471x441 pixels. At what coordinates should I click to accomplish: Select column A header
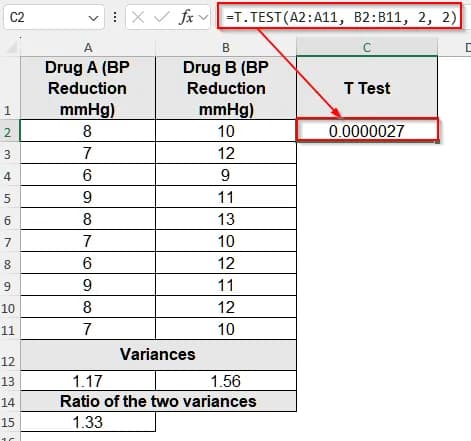(88, 48)
